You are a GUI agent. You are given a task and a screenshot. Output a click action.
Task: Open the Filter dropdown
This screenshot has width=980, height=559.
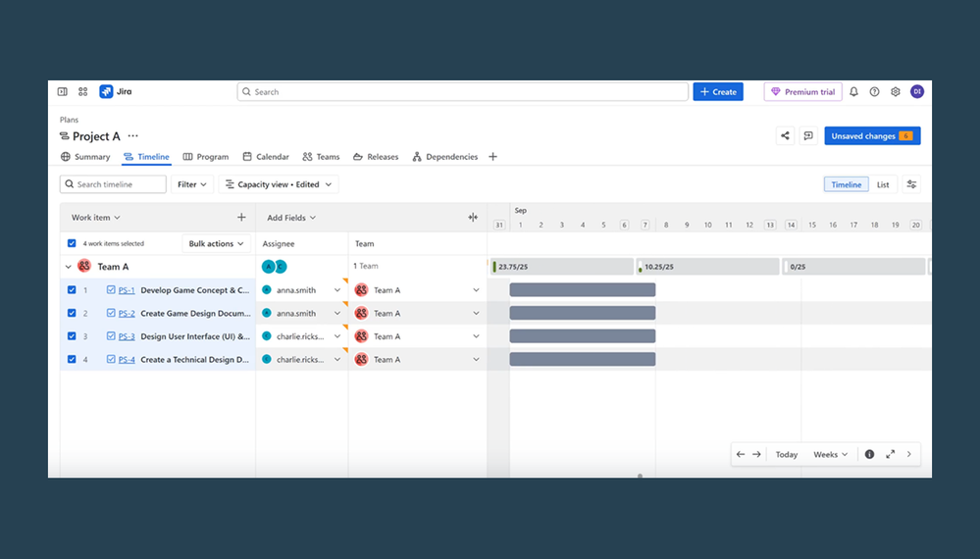[x=192, y=184]
